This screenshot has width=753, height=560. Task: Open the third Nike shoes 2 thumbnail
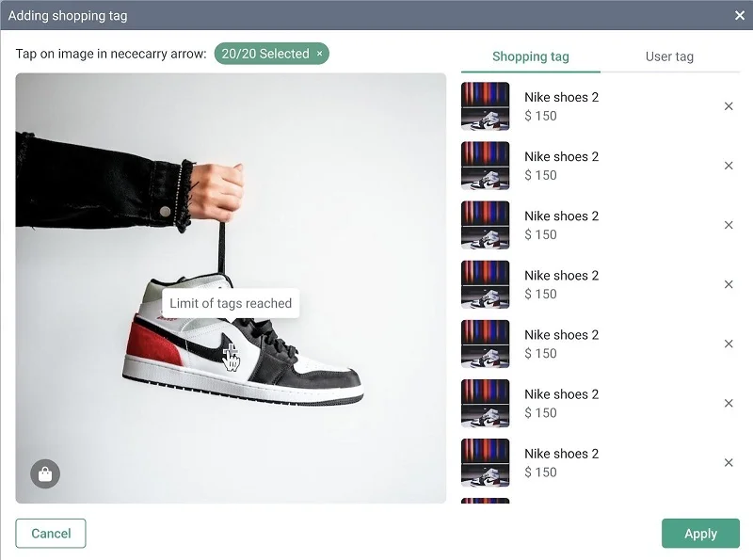pyautogui.click(x=486, y=225)
